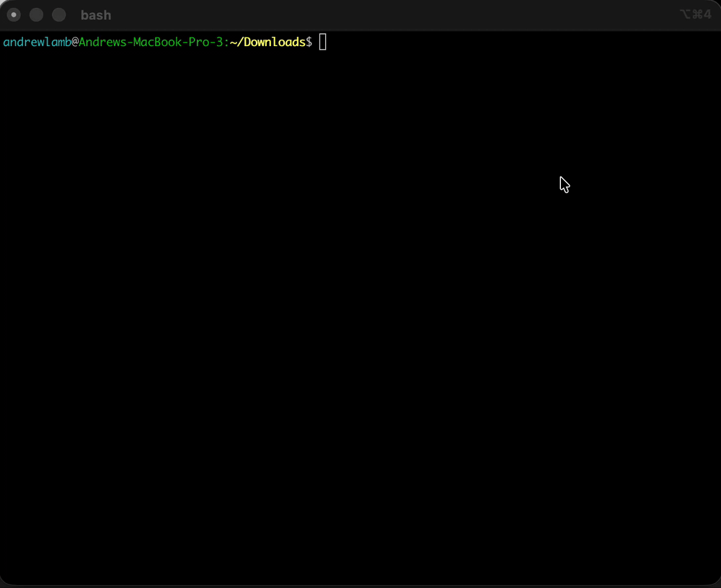
Task: Click the bash window title
Action: point(96,15)
